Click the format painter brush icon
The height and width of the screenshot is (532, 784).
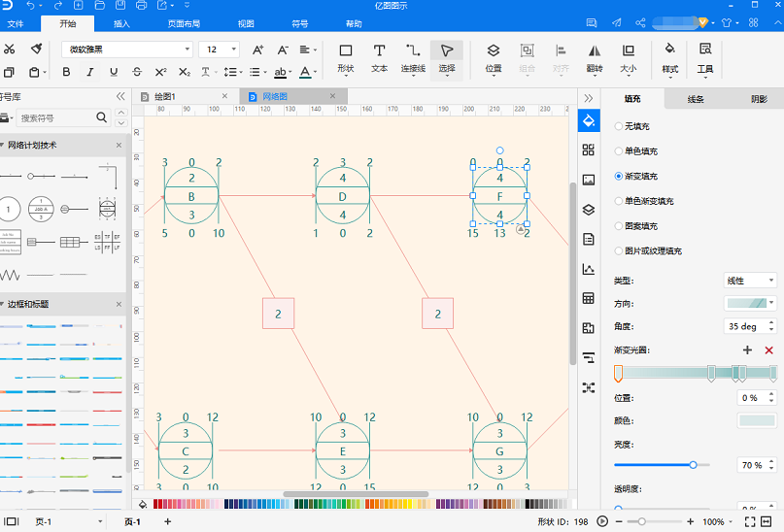[36, 49]
